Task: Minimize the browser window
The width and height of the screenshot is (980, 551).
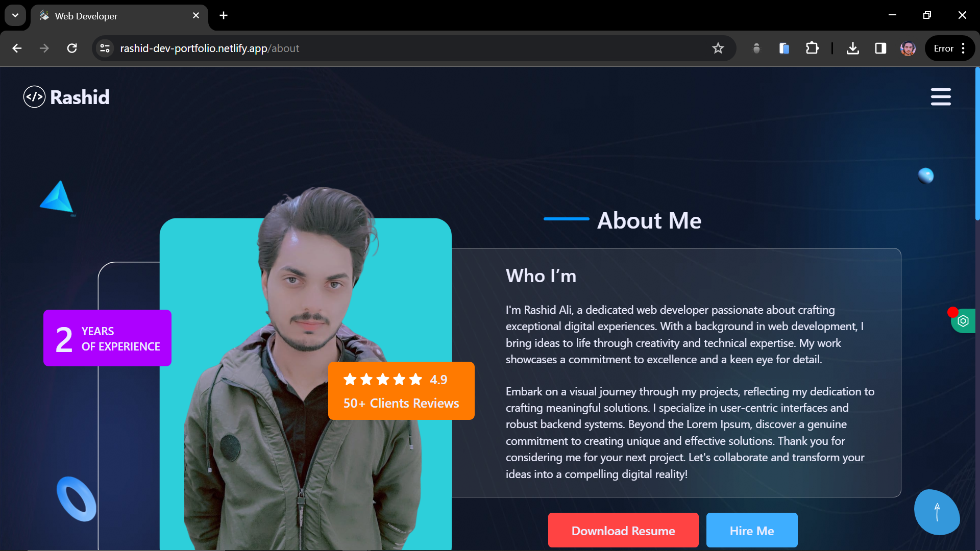Action: pyautogui.click(x=892, y=15)
